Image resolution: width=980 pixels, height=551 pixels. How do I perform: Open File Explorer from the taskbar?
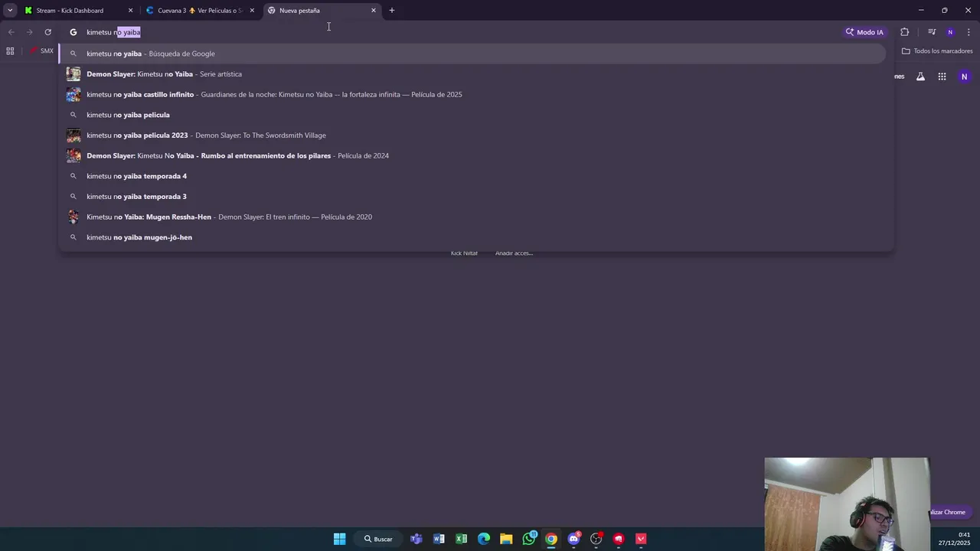click(x=506, y=539)
